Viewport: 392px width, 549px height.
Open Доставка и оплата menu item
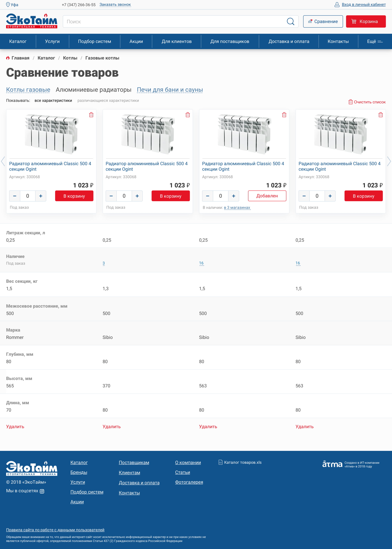(x=288, y=41)
